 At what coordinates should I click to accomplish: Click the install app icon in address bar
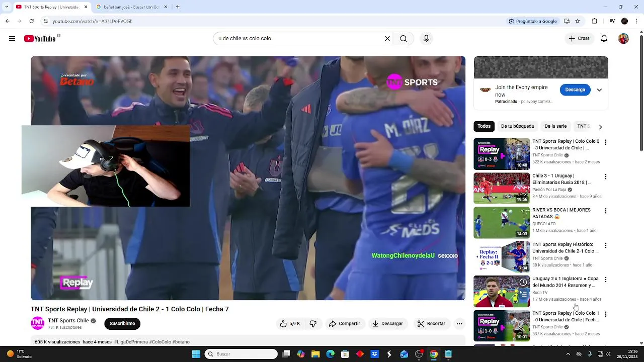567,21
